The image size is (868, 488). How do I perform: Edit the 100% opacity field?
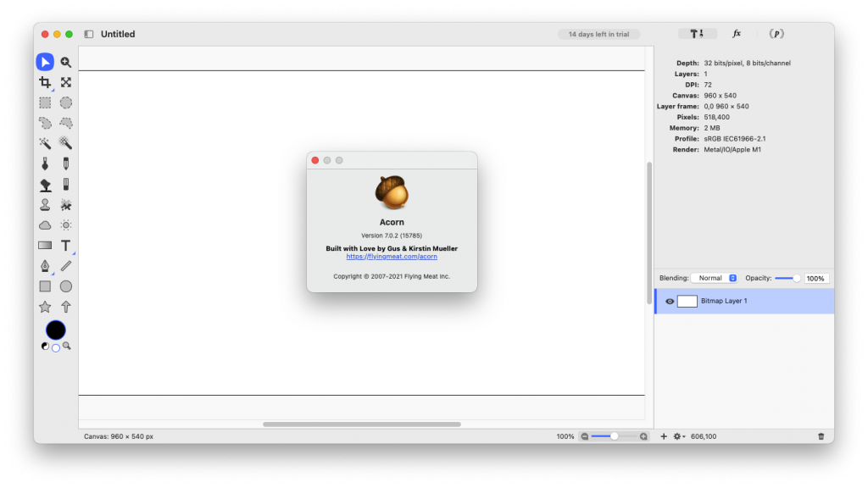[816, 278]
